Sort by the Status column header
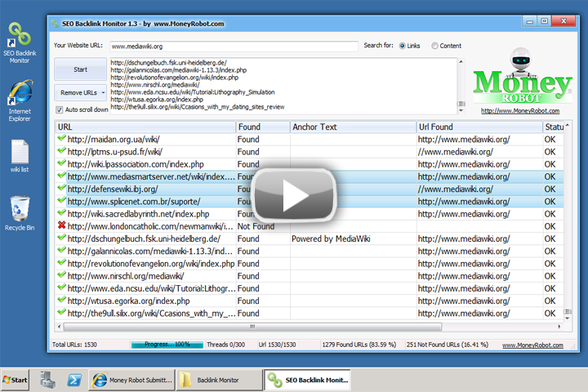The image size is (588, 392). click(x=554, y=127)
